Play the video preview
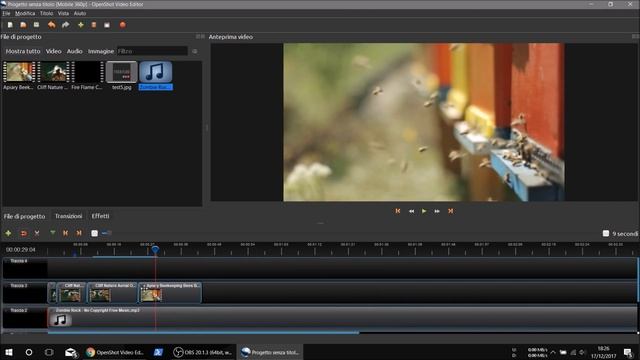This screenshot has width=640, height=360. pos(424,211)
